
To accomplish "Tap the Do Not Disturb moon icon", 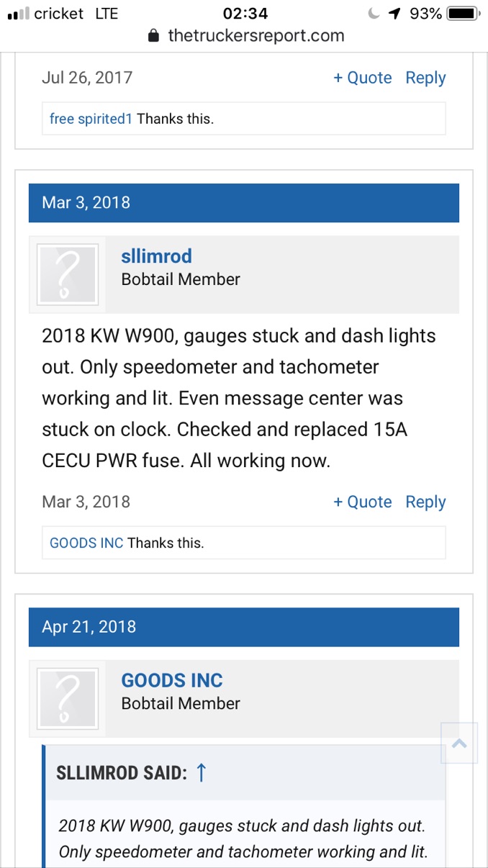I will point(373,14).
